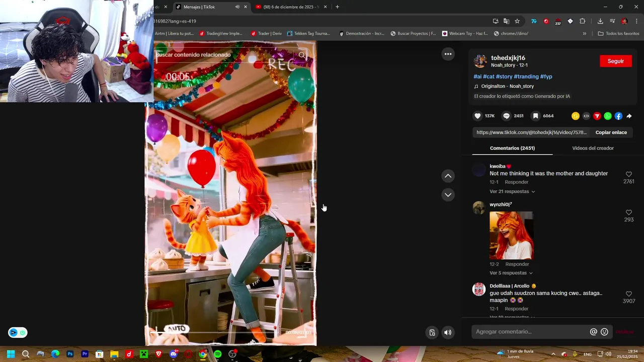
Task: Open the chrome://dino/ bookmark
Action: 511,34
